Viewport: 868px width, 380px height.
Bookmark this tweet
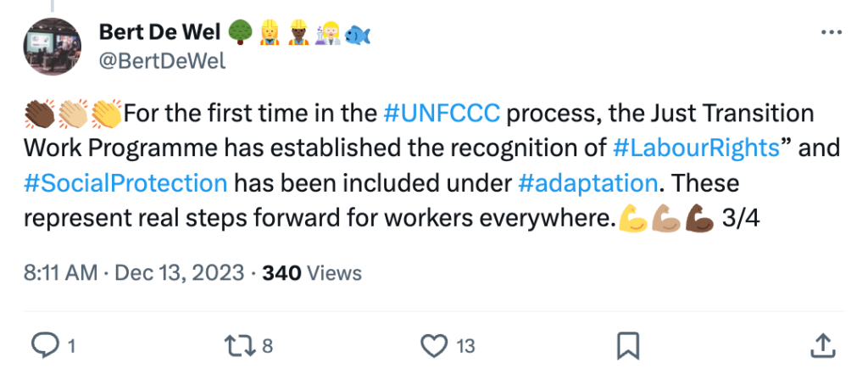tap(627, 345)
